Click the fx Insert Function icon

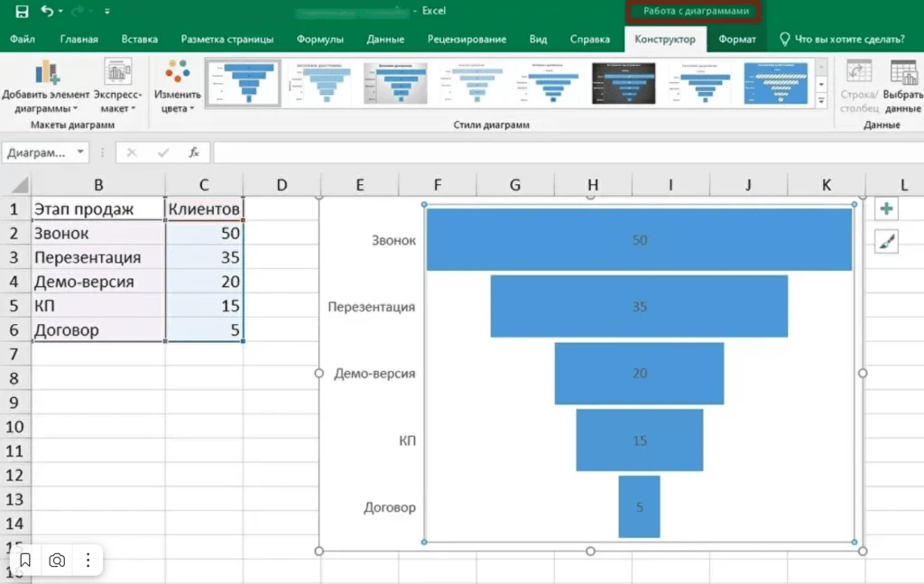point(193,153)
